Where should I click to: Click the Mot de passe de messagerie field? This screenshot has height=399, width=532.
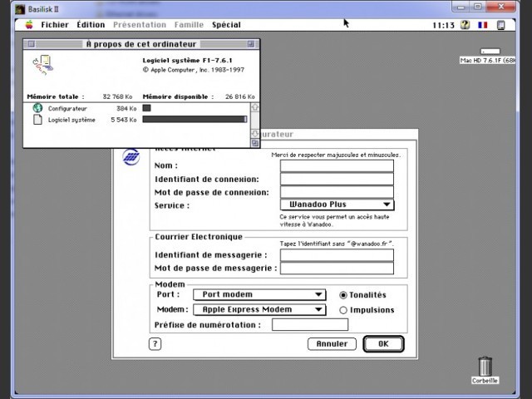337,268
